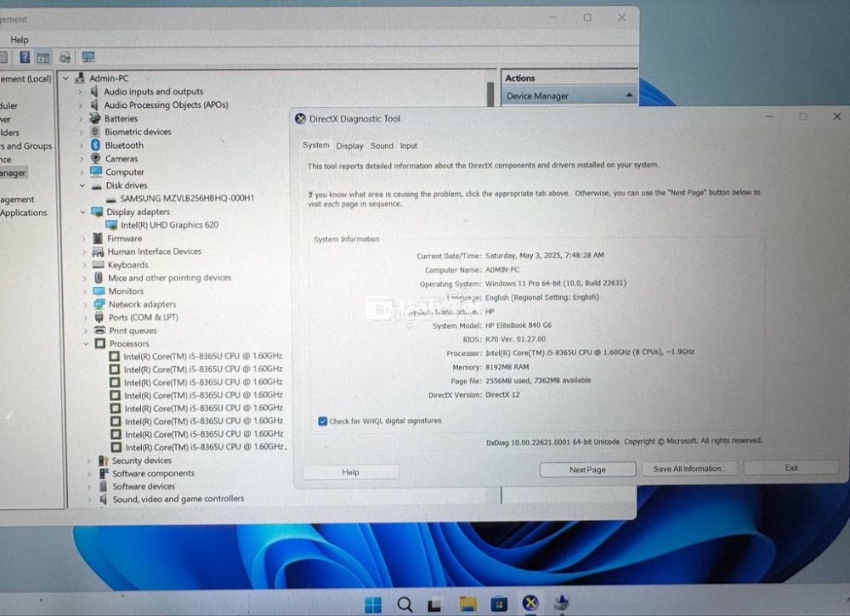Click the Cameras webcam icon
850x616 pixels.
pos(95,158)
